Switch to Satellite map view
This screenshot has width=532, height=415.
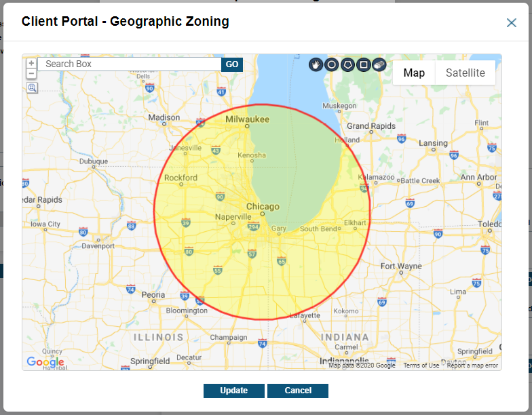click(465, 73)
